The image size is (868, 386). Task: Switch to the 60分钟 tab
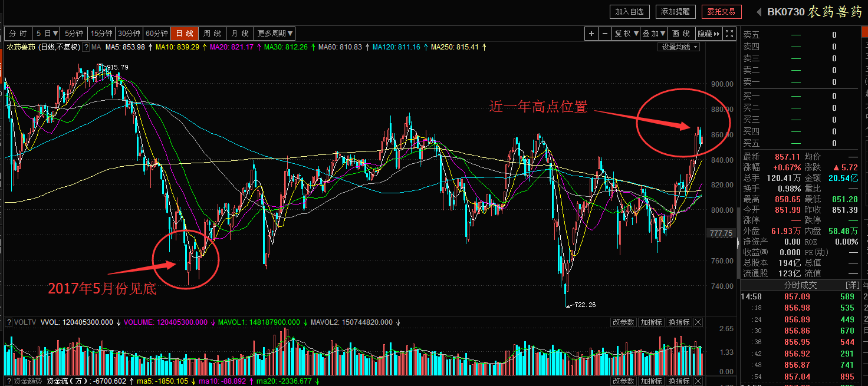tap(157, 34)
